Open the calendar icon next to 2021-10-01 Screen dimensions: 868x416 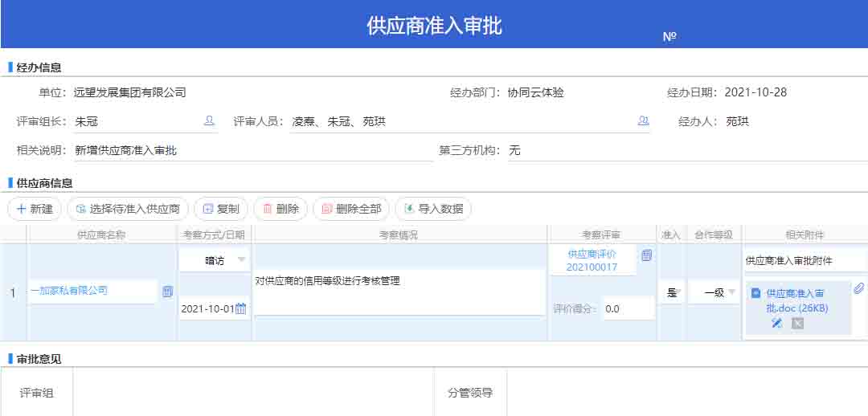[241, 308]
